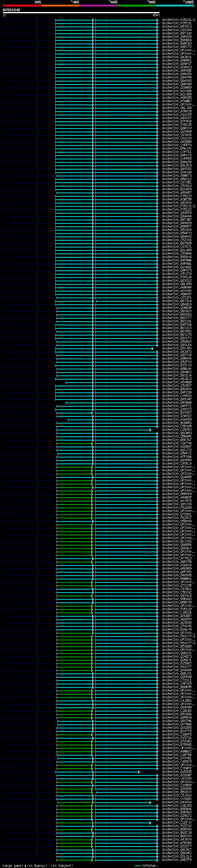Click the alignment bar for UniRef100_C1N7E0
The height and width of the screenshot is (868, 197).
click(x=104, y=430)
